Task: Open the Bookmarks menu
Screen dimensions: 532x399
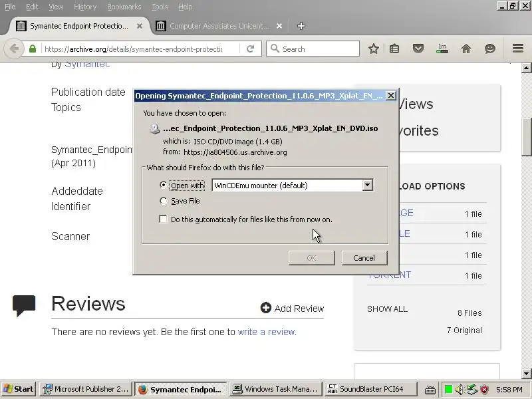Action: tap(124, 7)
